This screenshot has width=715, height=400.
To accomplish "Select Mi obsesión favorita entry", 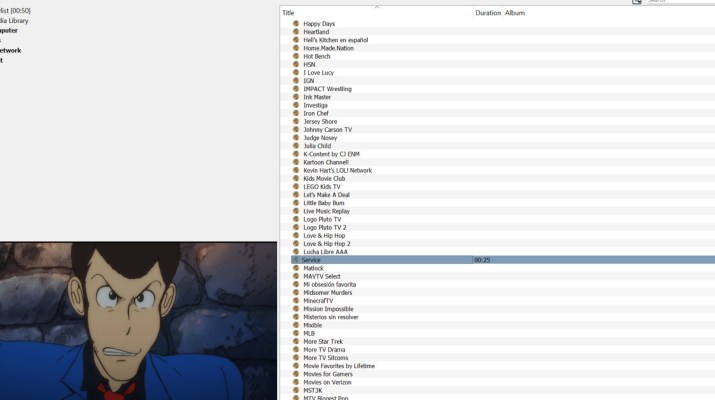I will [330, 285].
